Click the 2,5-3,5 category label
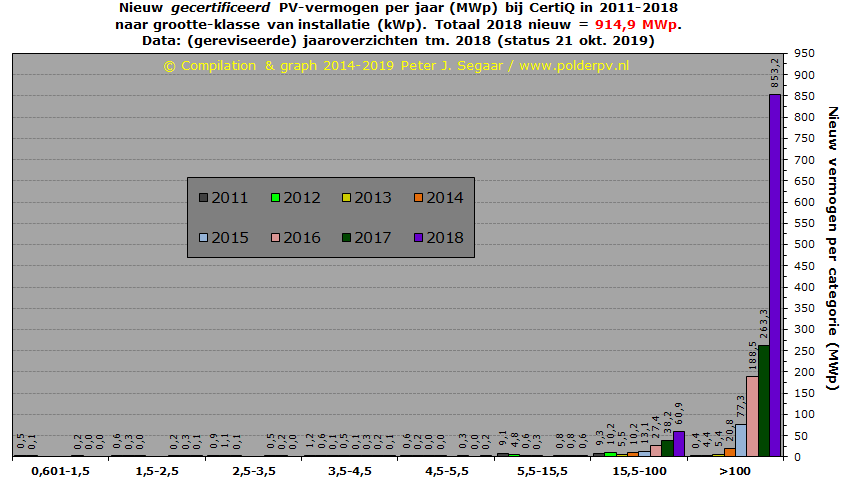 [253, 471]
